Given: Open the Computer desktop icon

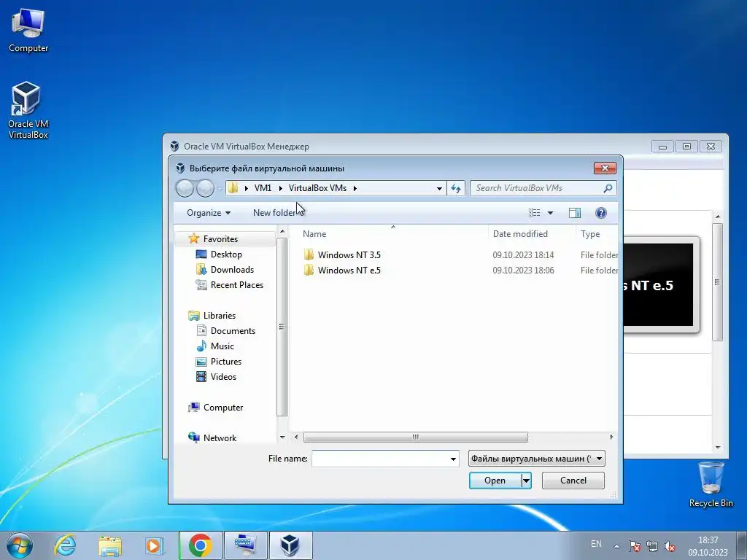Looking at the screenshot, I should 28,29.
